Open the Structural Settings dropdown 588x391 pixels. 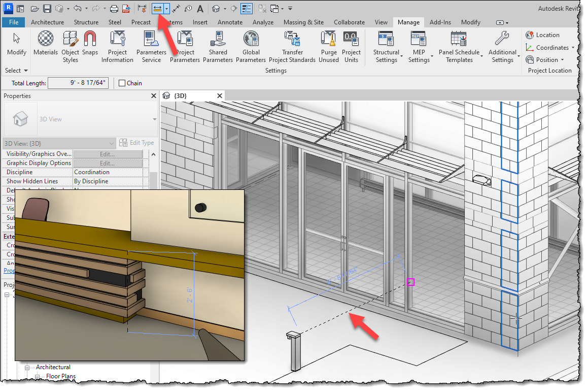point(402,57)
